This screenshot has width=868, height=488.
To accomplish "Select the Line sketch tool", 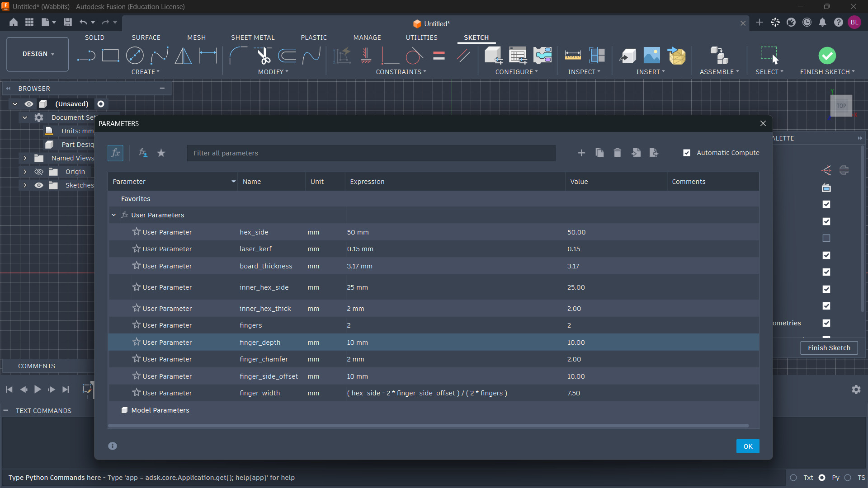I will pyautogui.click(x=86, y=56).
